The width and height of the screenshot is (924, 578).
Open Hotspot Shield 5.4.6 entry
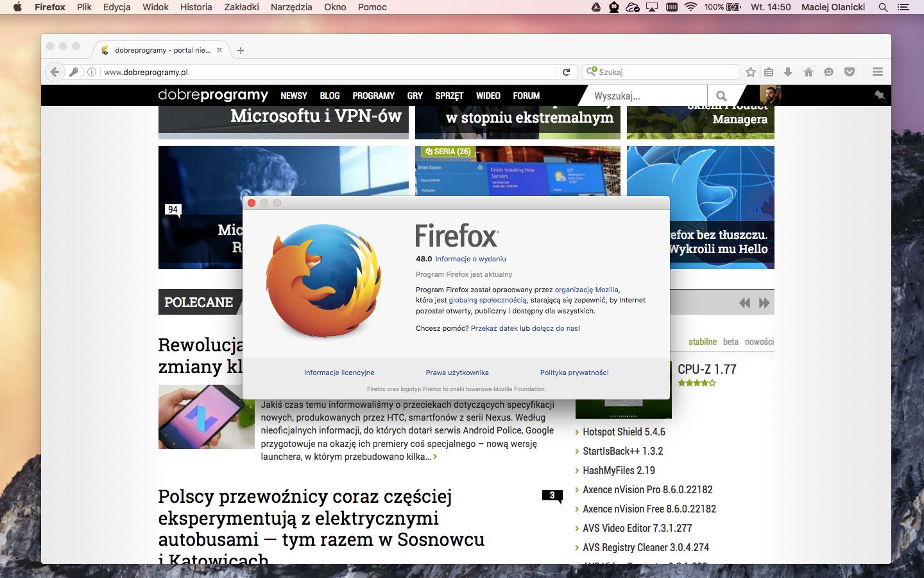(x=624, y=432)
